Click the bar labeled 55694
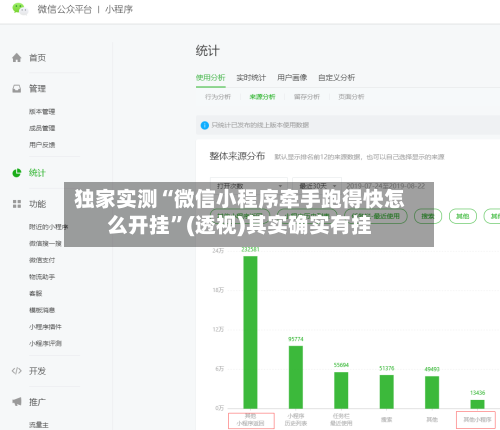The image size is (500, 430). [x=341, y=390]
